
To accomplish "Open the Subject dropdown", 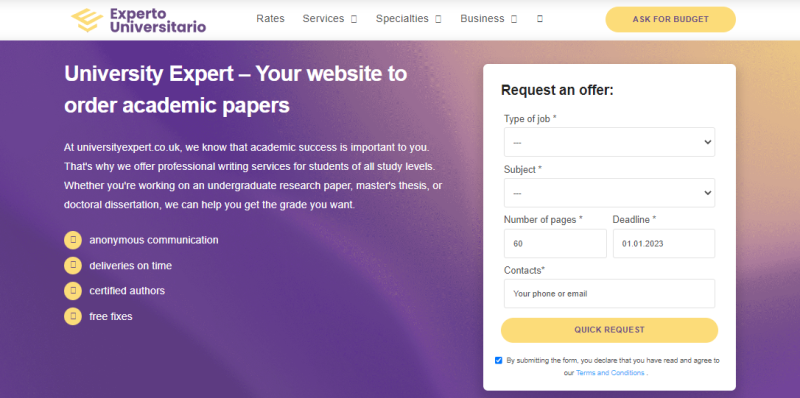I will point(609,193).
